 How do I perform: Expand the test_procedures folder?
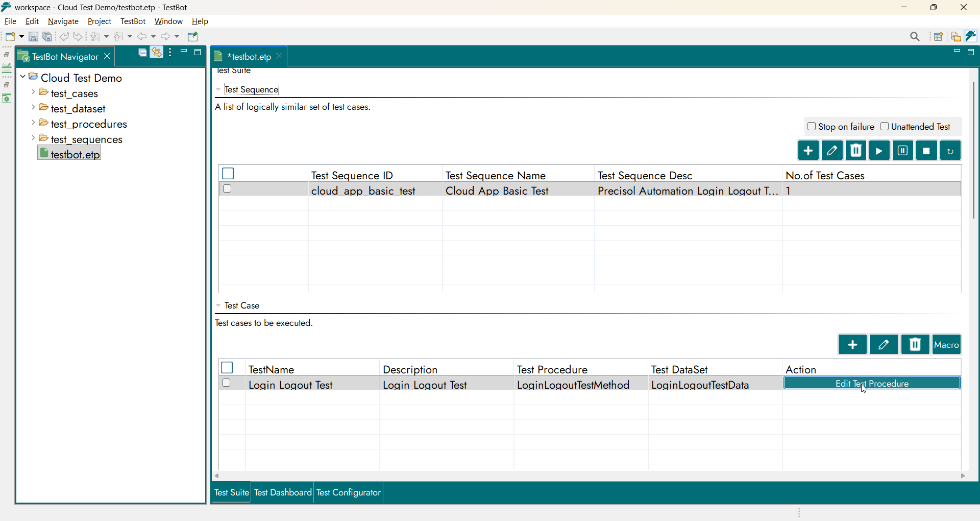coord(33,123)
